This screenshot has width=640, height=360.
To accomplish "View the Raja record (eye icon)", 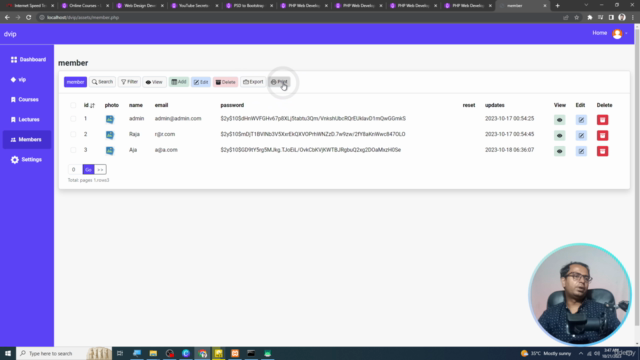I will [560, 136].
